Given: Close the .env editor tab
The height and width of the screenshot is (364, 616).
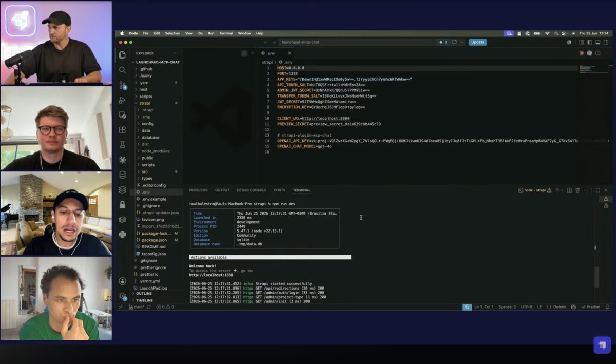Looking at the screenshot, I should (x=290, y=53).
